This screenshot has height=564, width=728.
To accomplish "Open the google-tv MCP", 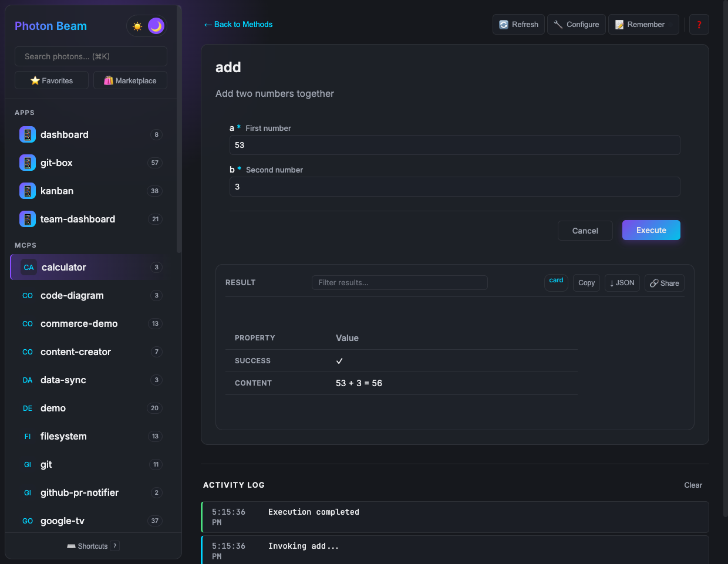I will click(91, 521).
